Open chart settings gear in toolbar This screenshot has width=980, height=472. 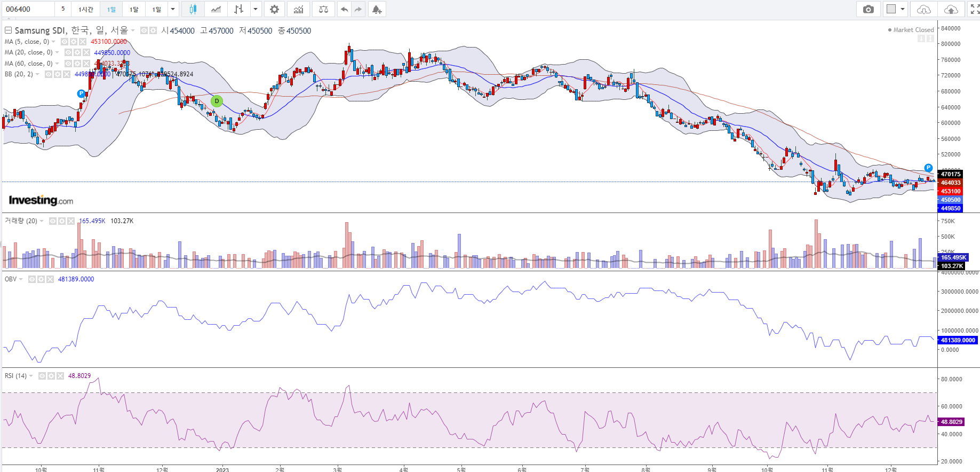[274, 9]
